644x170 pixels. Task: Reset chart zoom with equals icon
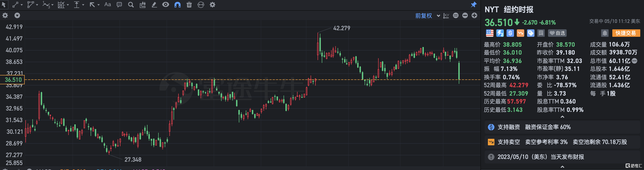(456, 16)
